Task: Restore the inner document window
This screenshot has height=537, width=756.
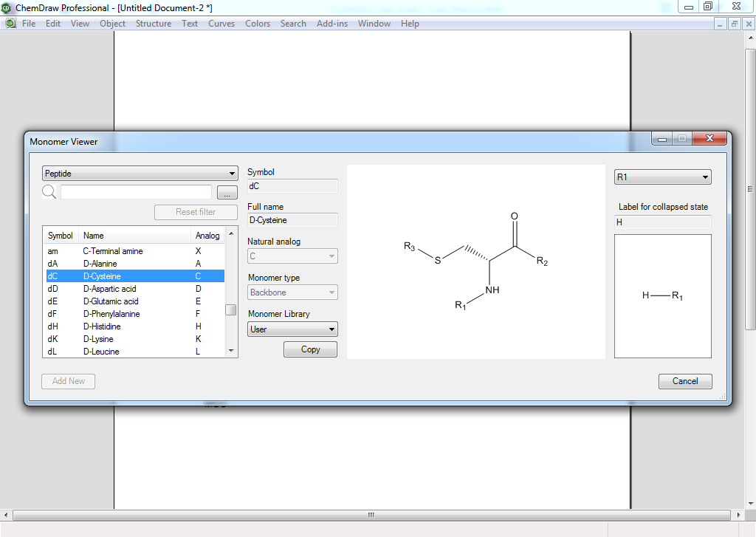Action: click(735, 24)
